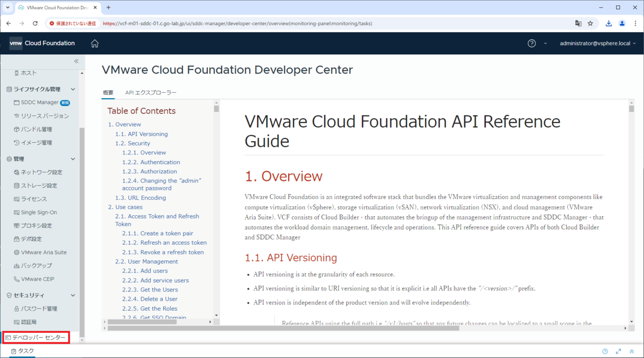Jump to 2.2.1. Add users link
Screen dimensions: 644x358
coord(145,271)
